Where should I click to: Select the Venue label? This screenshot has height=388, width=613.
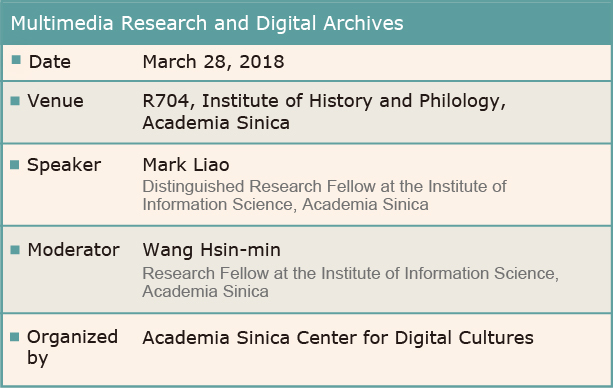[55, 101]
